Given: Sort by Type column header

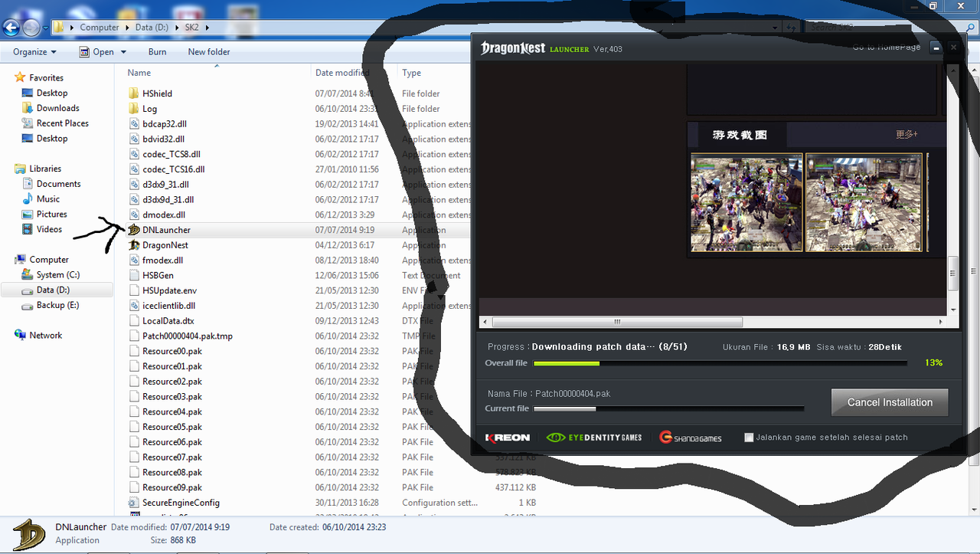Looking at the screenshot, I should pos(433,73).
